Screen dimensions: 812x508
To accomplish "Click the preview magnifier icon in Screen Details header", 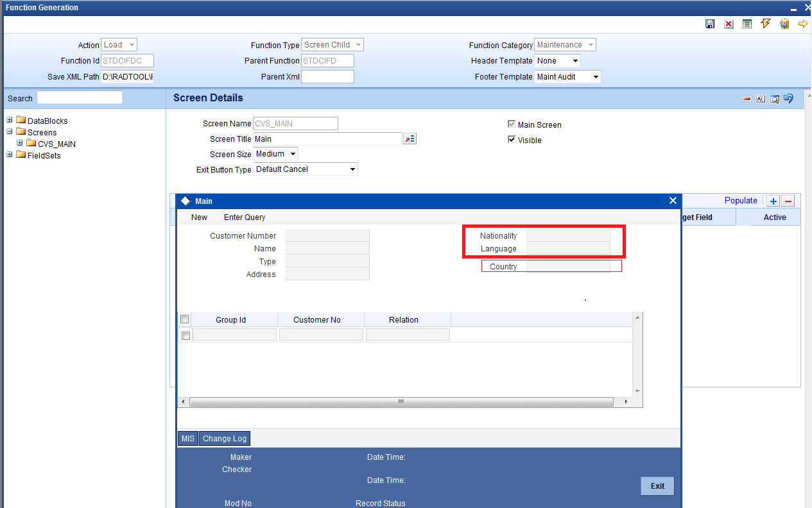I will coord(775,99).
